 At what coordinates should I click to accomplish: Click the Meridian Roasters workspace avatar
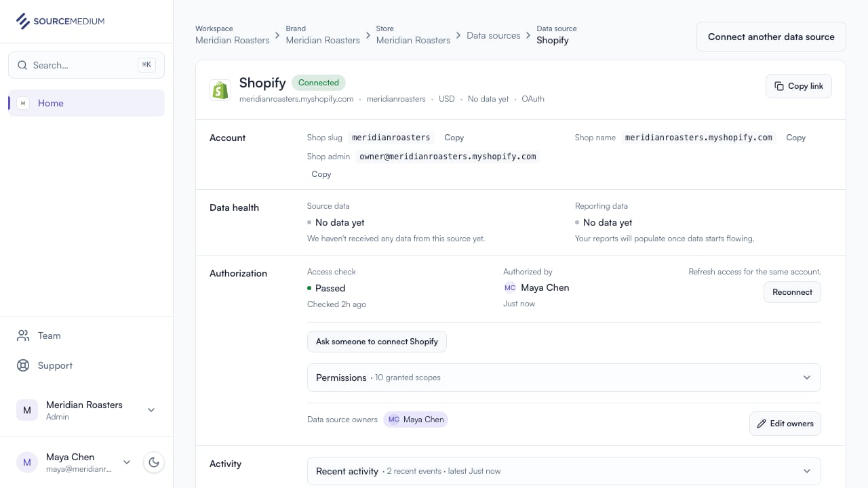pyautogui.click(x=27, y=410)
